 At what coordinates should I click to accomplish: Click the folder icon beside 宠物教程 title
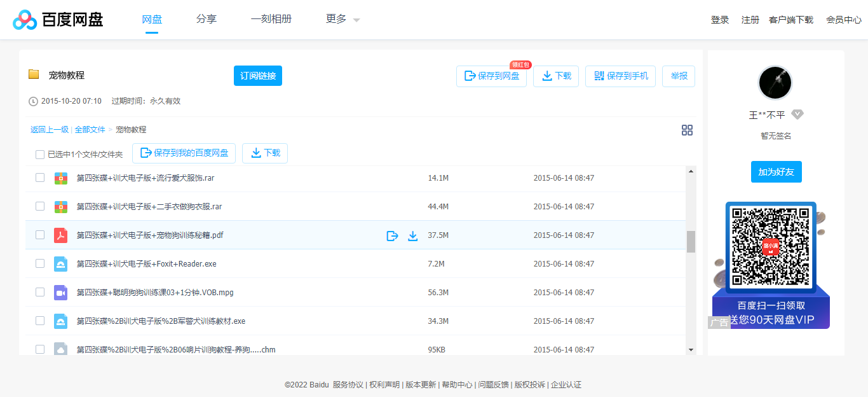pos(34,74)
